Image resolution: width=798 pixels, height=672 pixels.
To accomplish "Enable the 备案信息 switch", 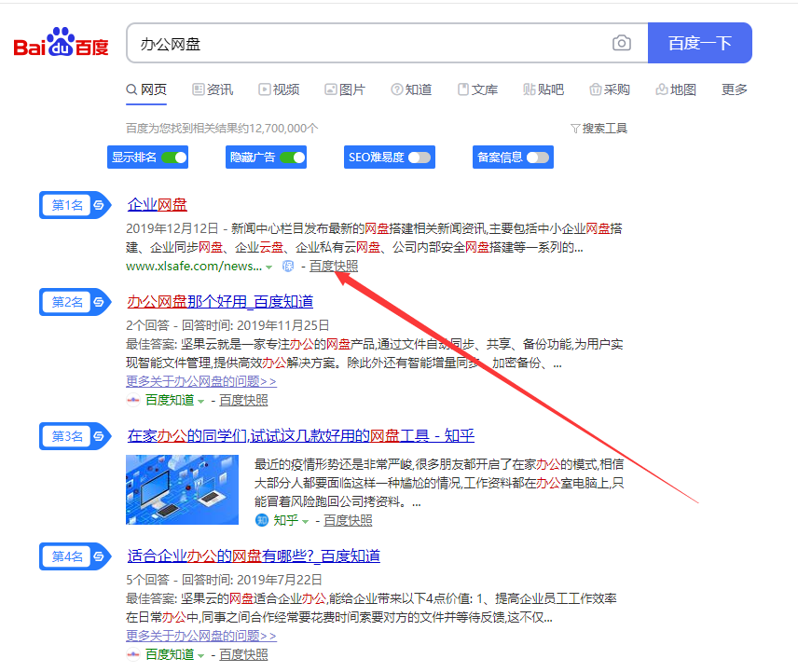I will coord(538,158).
